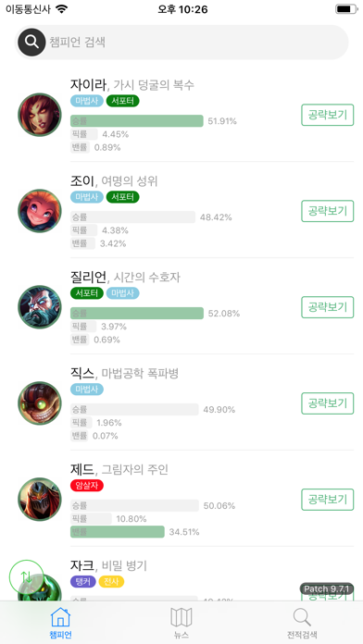Viewport: 363px width, 644px height.
Task: Select the 마법사 tag on 직스
Action: pyautogui.click(x=87, y=390)
